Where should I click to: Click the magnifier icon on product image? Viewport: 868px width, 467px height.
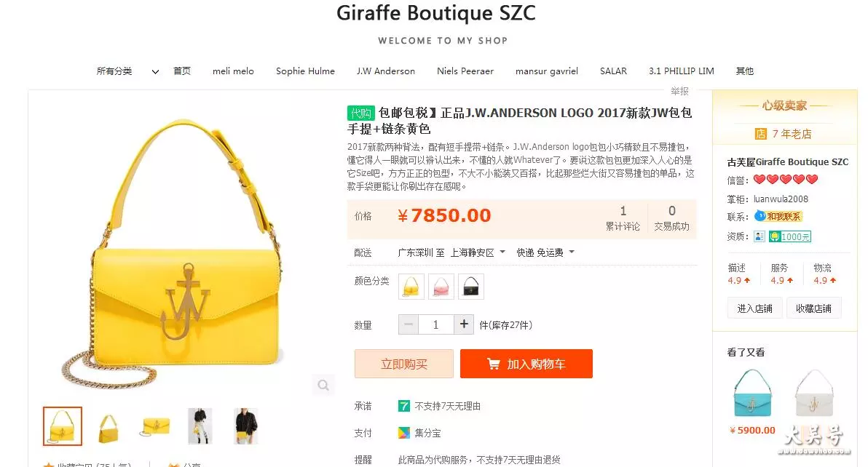(323, 386)
